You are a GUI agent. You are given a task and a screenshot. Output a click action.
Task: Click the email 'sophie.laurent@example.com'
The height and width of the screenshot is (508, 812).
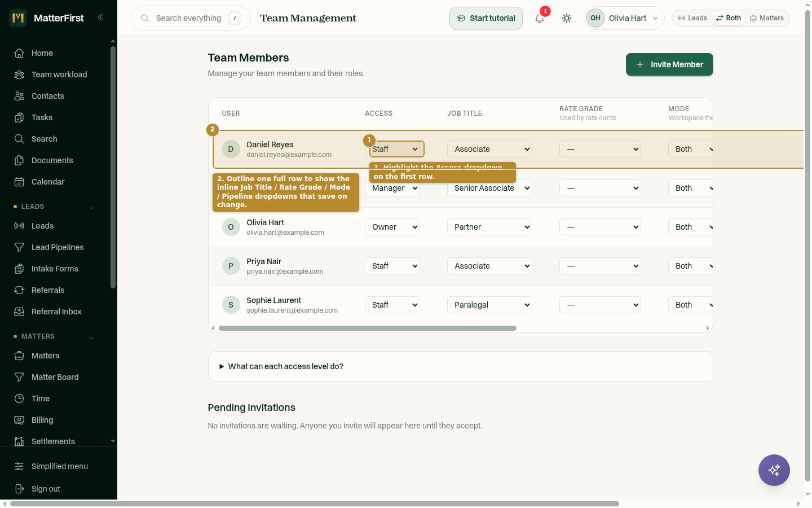point(292,310)
